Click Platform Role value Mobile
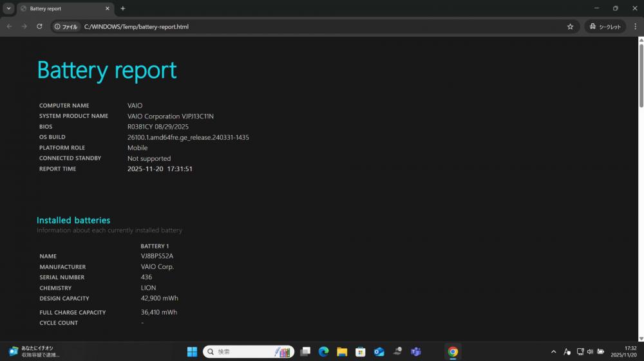Screen dimensions: 644x361 coord(138,148)
